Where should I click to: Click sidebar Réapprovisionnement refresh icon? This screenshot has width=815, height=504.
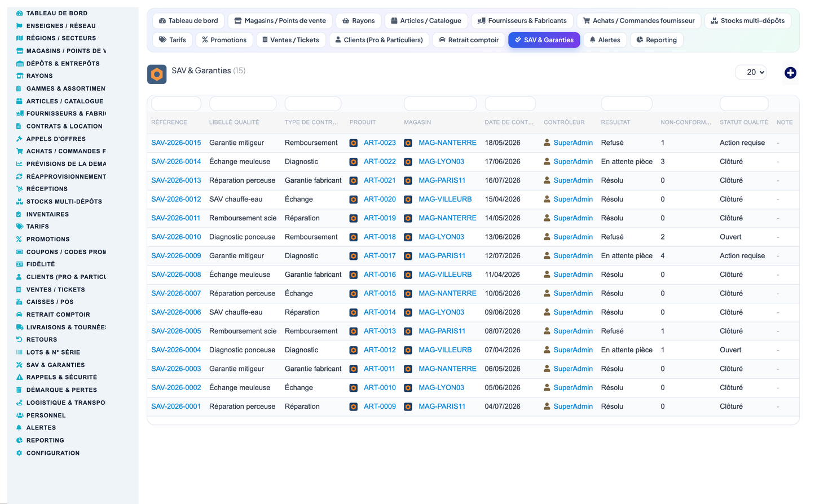click(x=19, y=176)
